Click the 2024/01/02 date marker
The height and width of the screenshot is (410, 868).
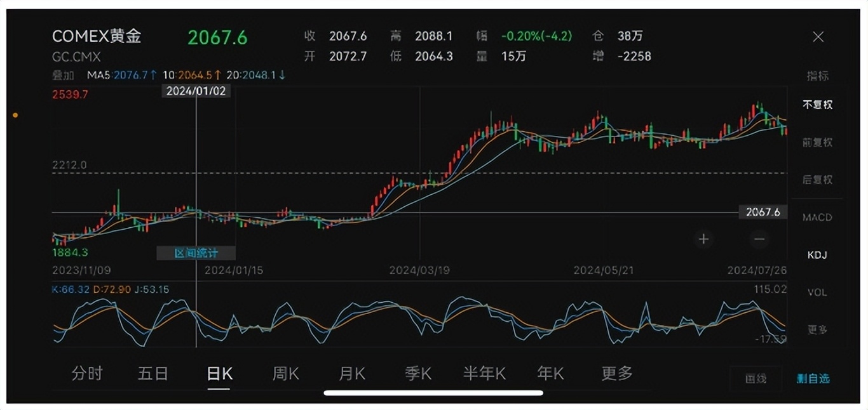196,90
